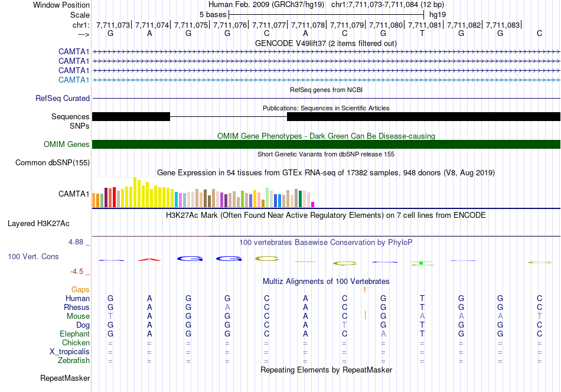Viewport: 561px width, 392px height.
Task: Click the orange '1' gap count marker
Action: tap(364, 290)
